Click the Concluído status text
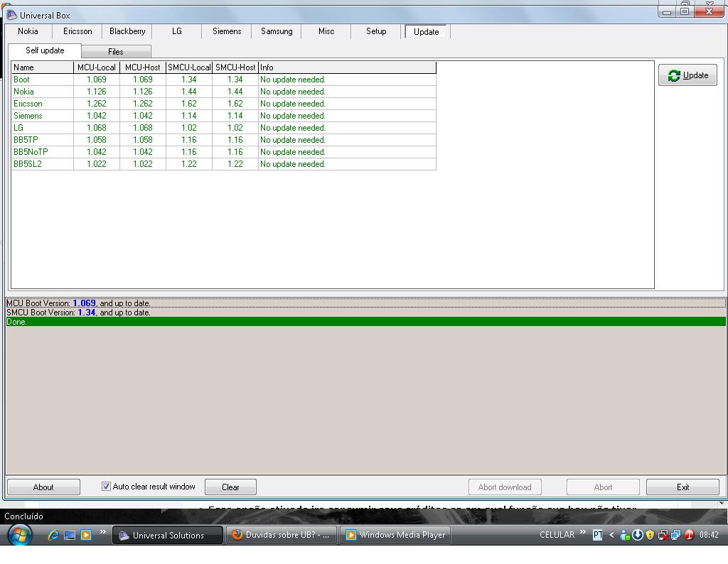Screen dimensions: 728x564 tap(23, 516)
